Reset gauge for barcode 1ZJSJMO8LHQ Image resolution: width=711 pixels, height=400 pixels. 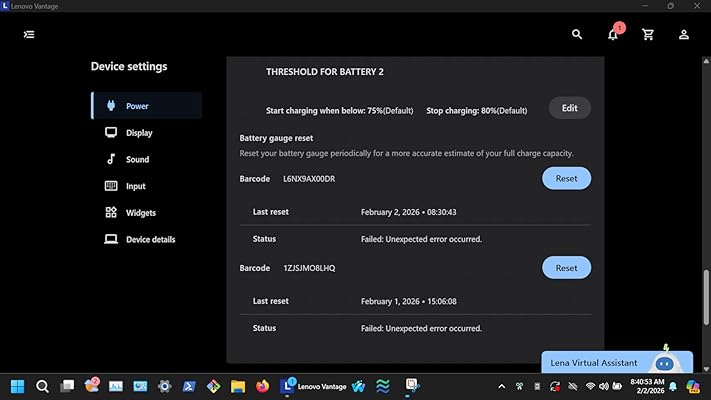pos(566,268)
